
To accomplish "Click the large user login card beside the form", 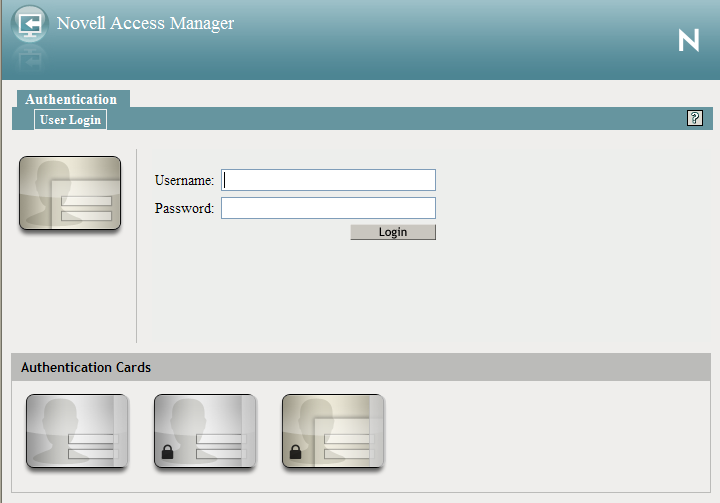I will (70, 193).
